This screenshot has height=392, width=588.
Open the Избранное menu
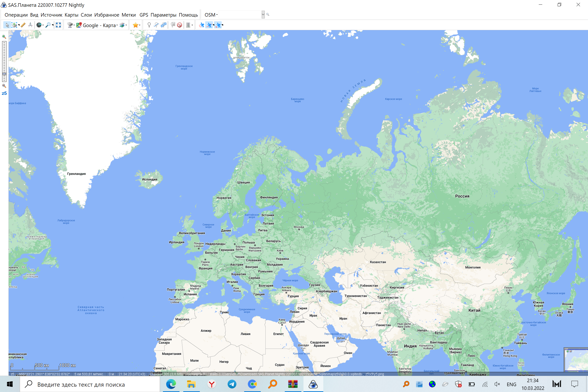107,15
